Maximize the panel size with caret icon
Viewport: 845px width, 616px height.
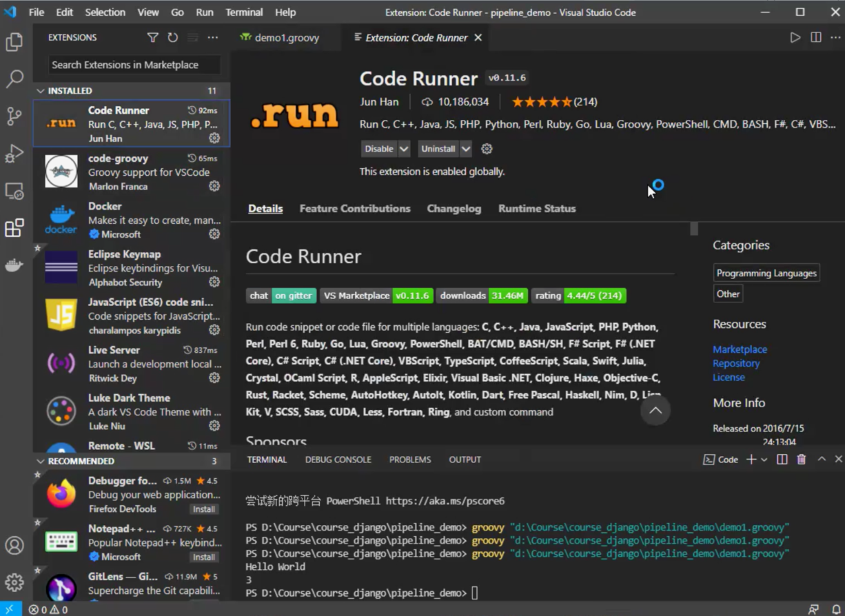(x=822, y=460)
